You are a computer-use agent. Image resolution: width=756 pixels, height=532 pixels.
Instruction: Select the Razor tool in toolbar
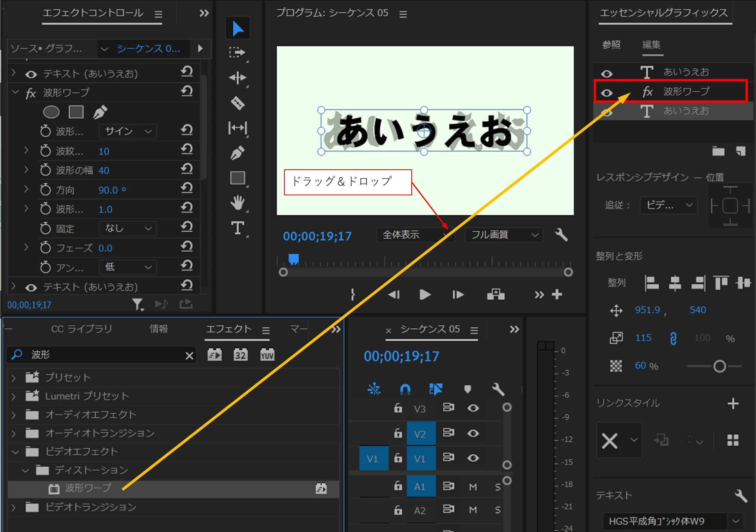237,103
